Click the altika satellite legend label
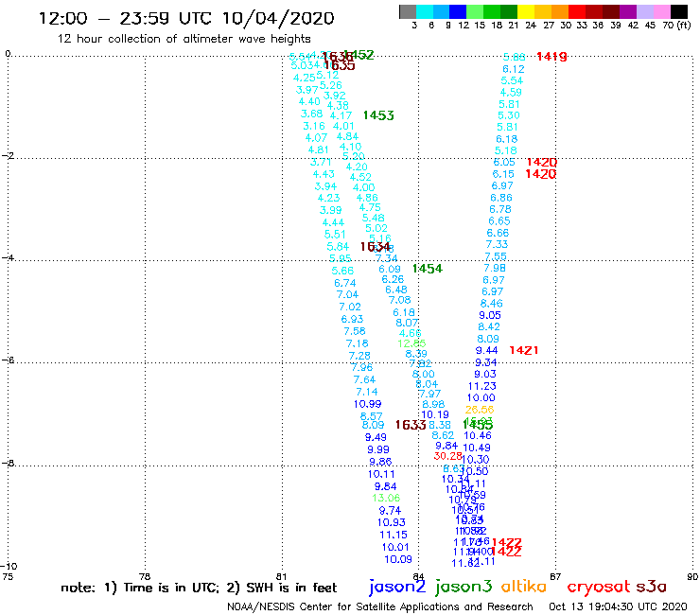The image size is (700, 615). 524,587
